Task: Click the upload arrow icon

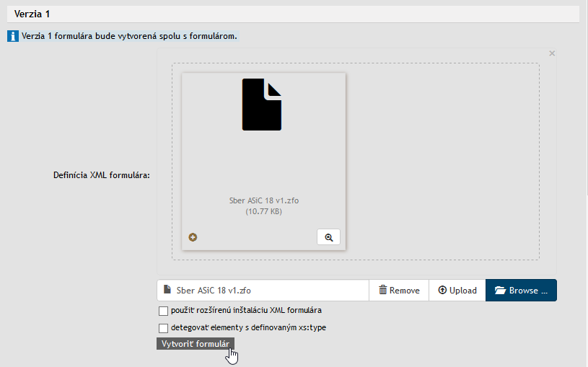Action: 442,291
